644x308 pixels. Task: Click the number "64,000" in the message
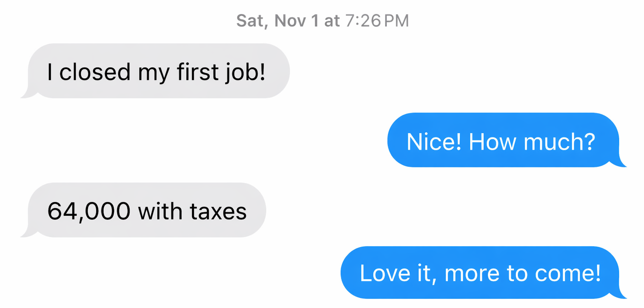pos(89,211)
